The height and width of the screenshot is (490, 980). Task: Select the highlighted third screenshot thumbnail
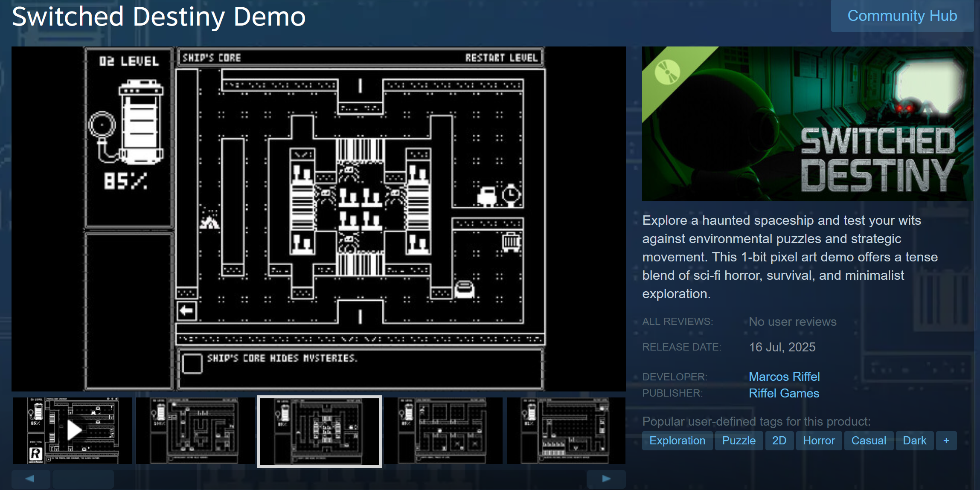click(x=319, y=431)
